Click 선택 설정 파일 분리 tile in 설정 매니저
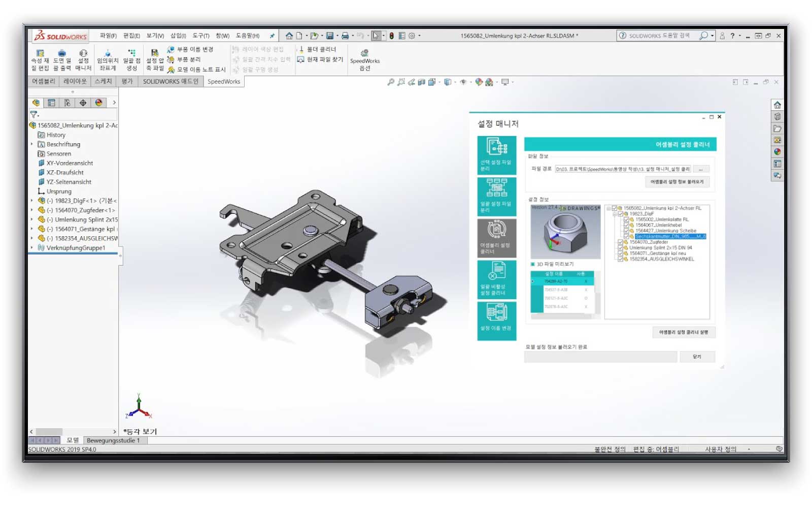The height and width of the screenshot is (508, 812). (496, 155)
